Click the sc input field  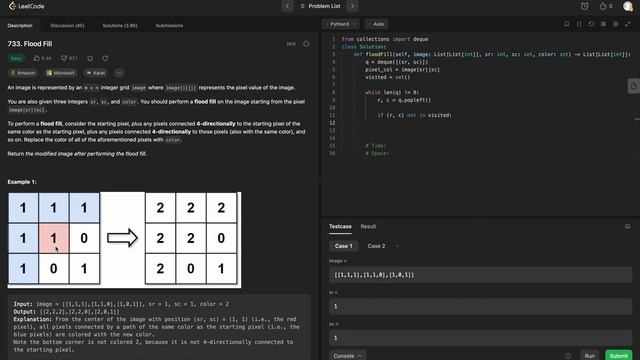480,338
